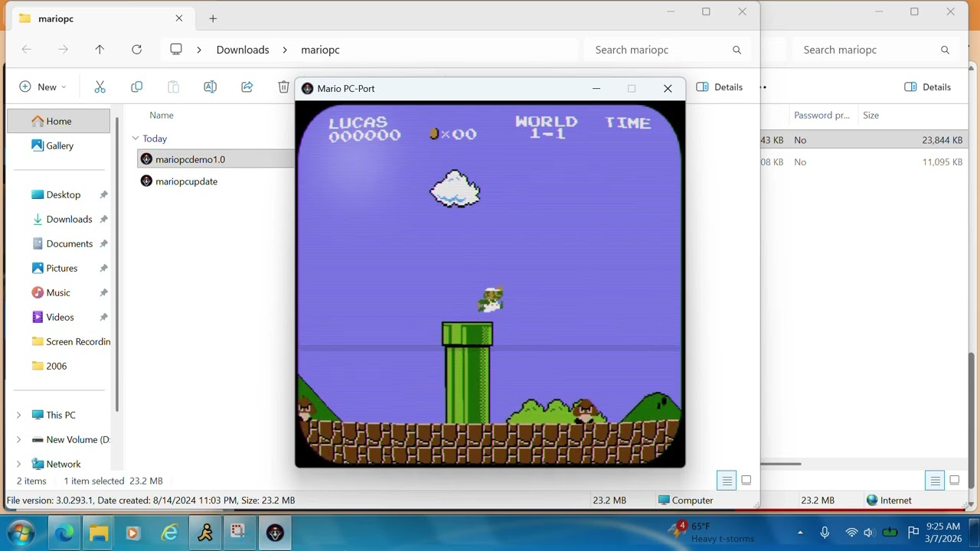Viewport: 980px width, 551px height.
Task: Collapse the Today group
Action: point(136,139)
